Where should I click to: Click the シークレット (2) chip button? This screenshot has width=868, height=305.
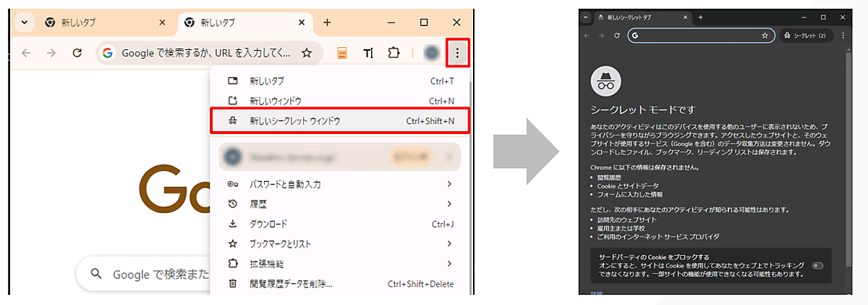point(806,35)
